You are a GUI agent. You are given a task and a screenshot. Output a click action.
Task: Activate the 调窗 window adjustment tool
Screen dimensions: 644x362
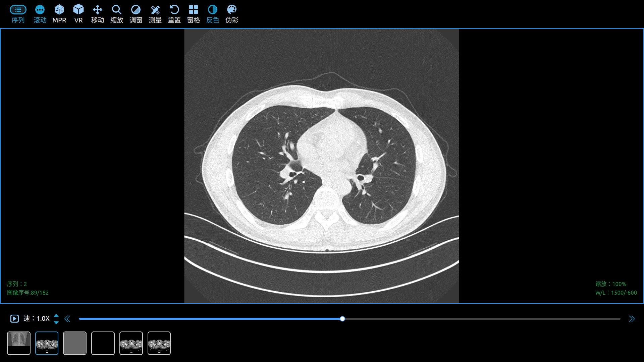[x=136, y=13]
